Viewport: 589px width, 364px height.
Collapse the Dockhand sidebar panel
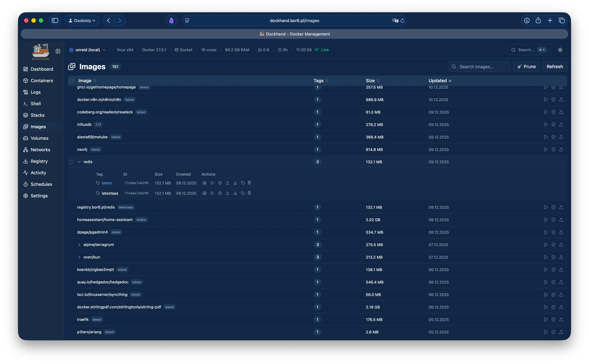pos(58,51)
